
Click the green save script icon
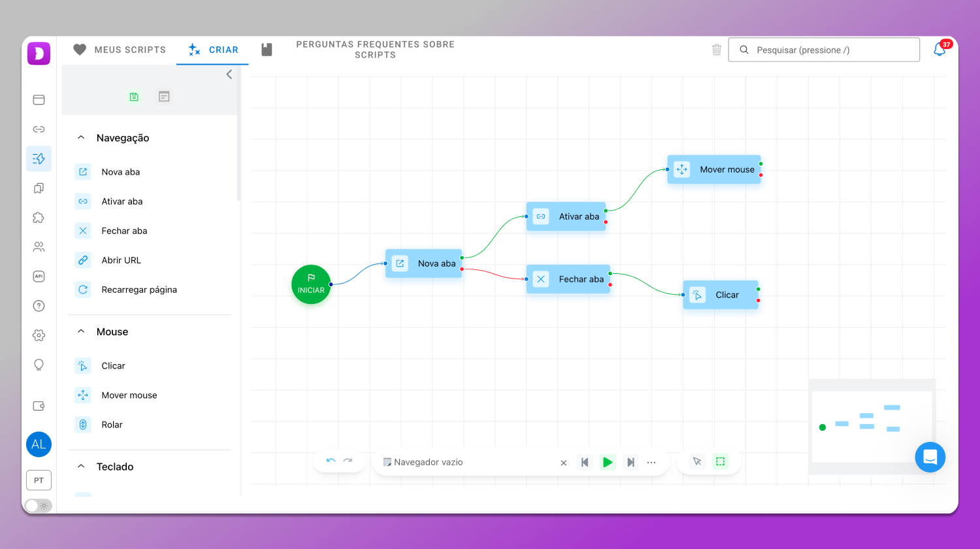click(134, 97)
